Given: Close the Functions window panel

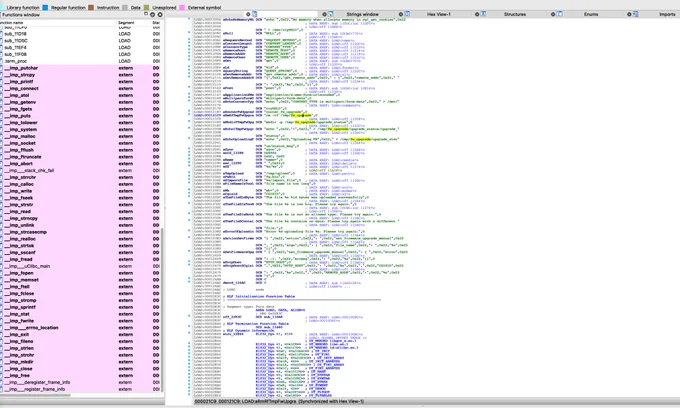Looking at the screenshot, I should pos(160,15).
